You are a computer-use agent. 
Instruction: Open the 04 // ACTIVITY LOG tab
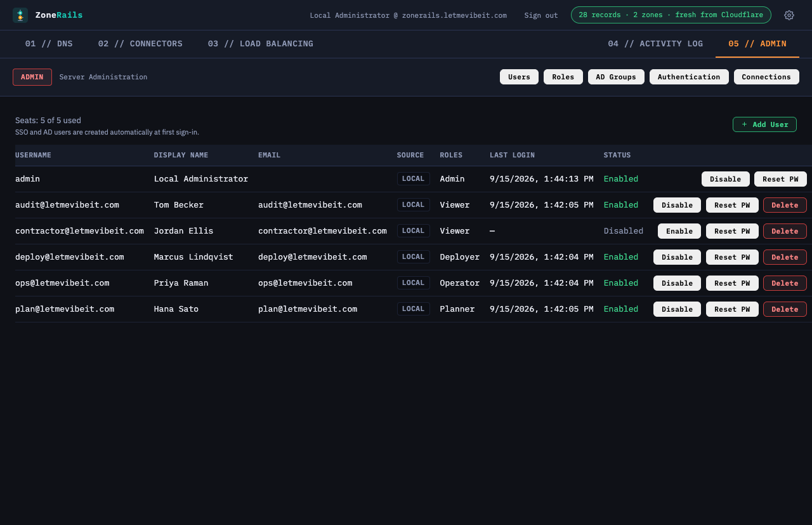point(655,44)
